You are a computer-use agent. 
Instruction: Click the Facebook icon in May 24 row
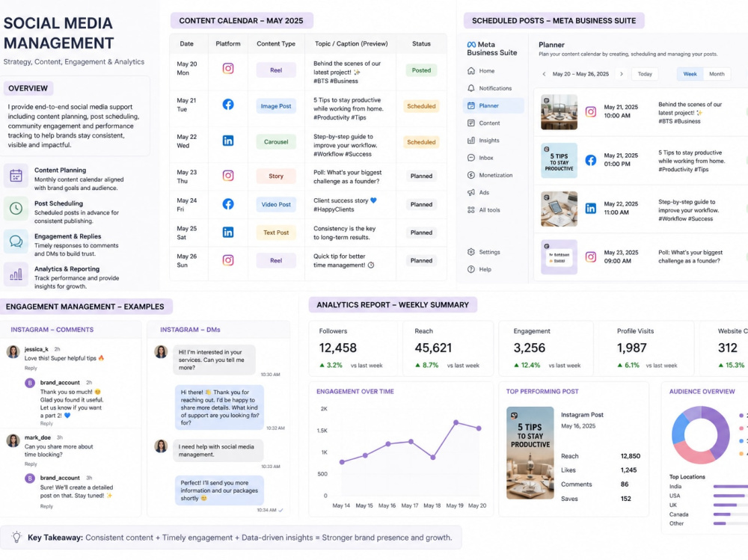pyautogui.click(x=228, y=204)
